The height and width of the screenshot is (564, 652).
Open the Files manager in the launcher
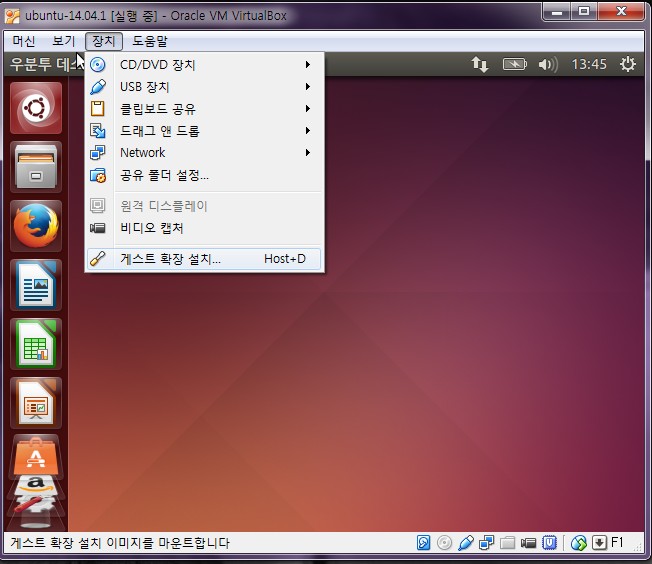pos(35,167)
